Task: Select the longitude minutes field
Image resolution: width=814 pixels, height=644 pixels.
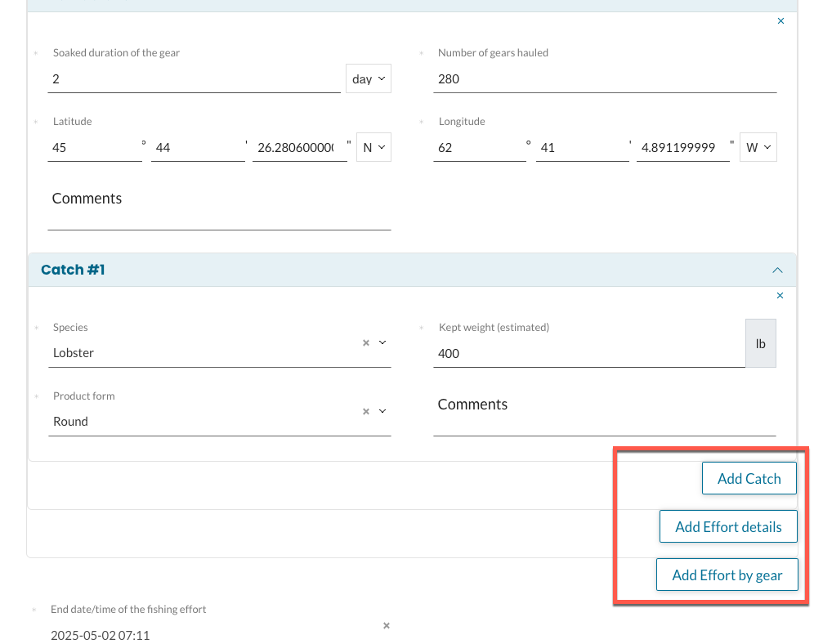Action: tap(582, 148)
